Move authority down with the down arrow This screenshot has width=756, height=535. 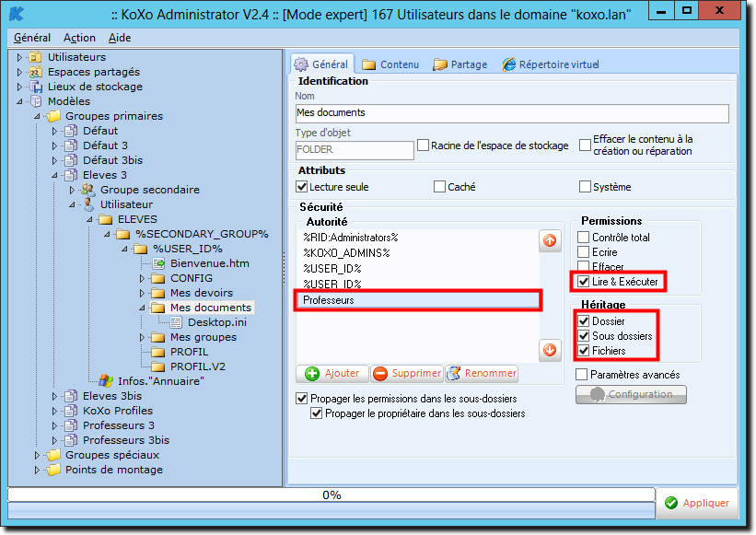pyautogui.click(x=550, y=350)
